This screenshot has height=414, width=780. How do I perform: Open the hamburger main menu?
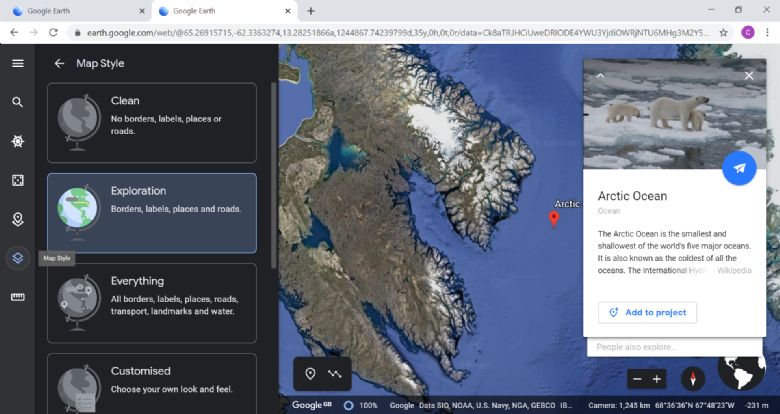pyautogui.click(x=18, y=63)
